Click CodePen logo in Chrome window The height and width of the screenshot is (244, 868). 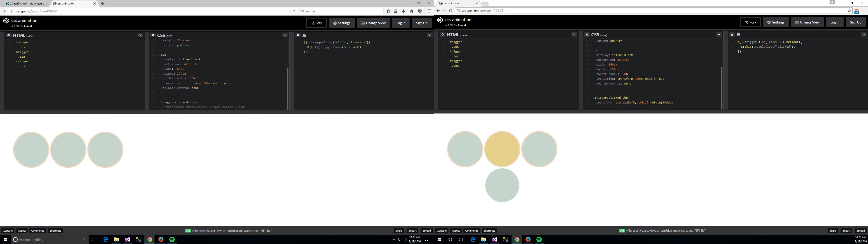[440, 20]
